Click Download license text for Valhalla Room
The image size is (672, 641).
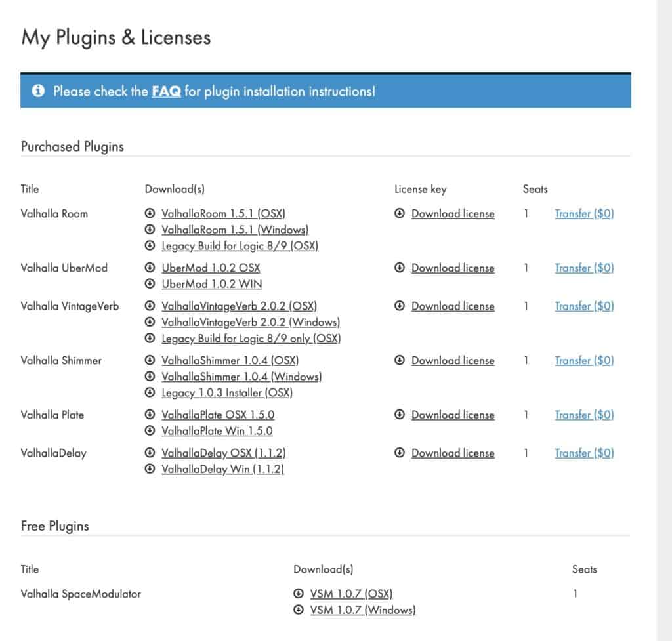pyautogui.click(x=453, y=213)
